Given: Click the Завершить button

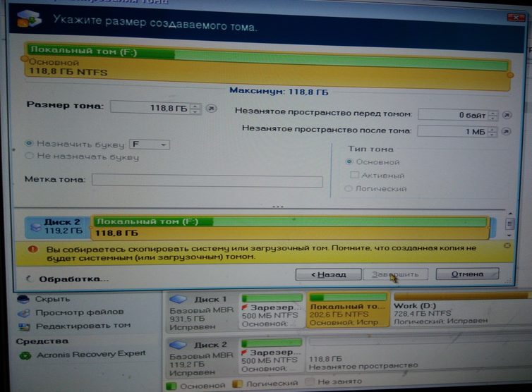Looking at the screenshot, I should 395,274.
